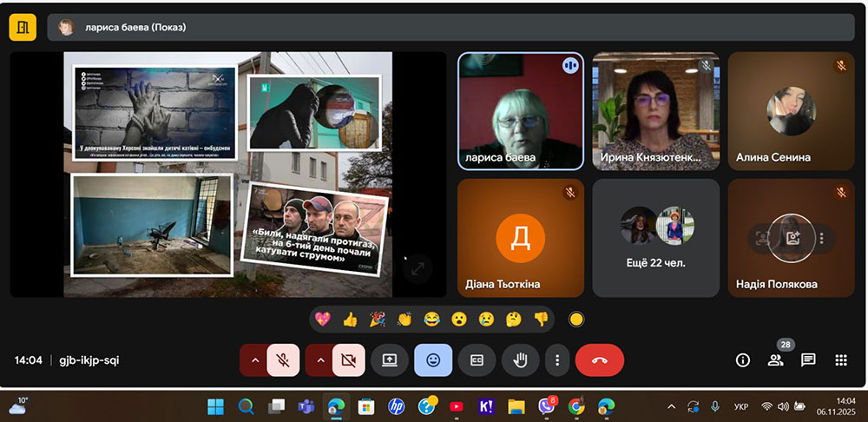This screenshot has width=868, height=422.
Task: Open the chat panel
Action: point(808,359)
